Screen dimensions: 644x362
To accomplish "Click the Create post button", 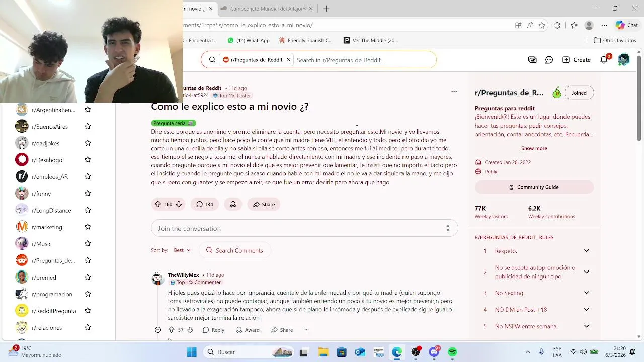I will pos(577,60).
